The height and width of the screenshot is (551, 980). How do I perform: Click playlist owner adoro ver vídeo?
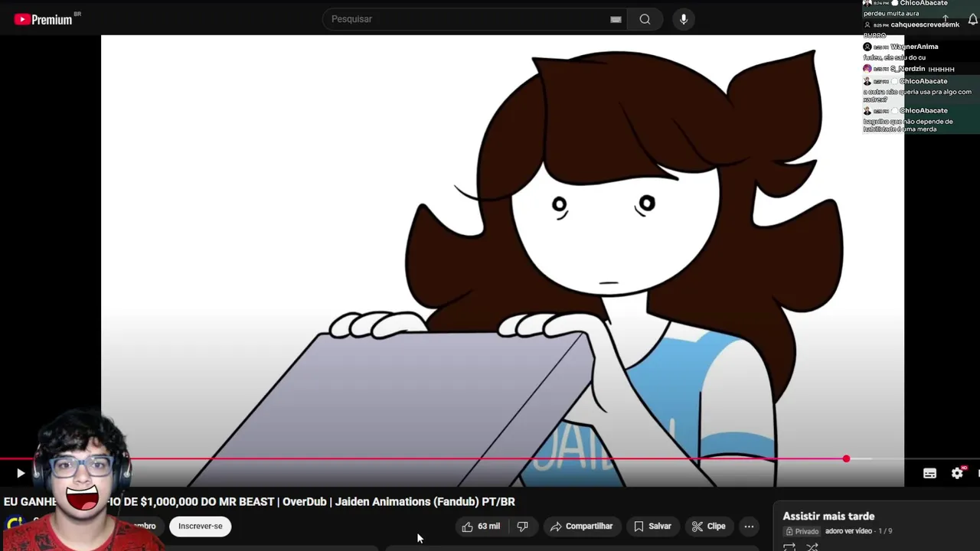tap(848, 531)
